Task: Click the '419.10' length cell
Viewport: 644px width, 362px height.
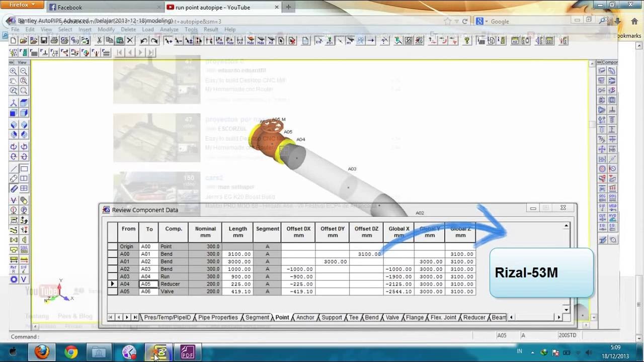Action: [238, 292]
